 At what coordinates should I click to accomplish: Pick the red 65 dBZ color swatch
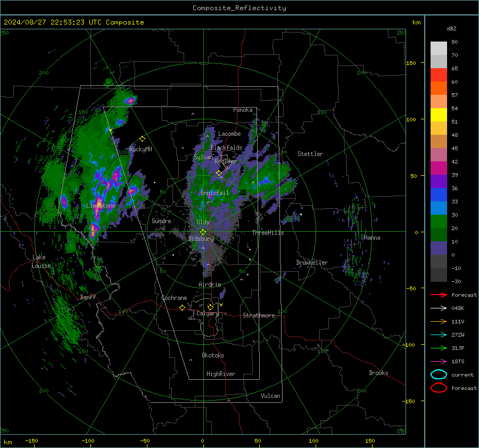(439, 75)
